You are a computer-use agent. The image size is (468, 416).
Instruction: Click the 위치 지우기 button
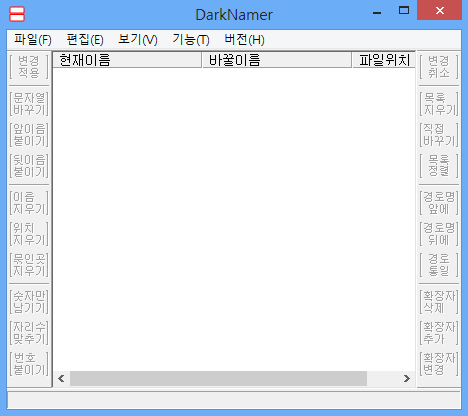(29, 234)
